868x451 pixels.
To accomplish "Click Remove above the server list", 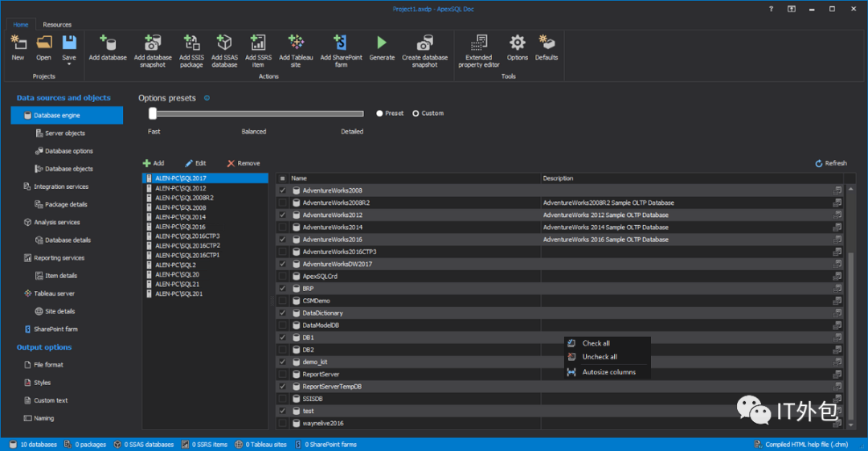I will (244, 163).
